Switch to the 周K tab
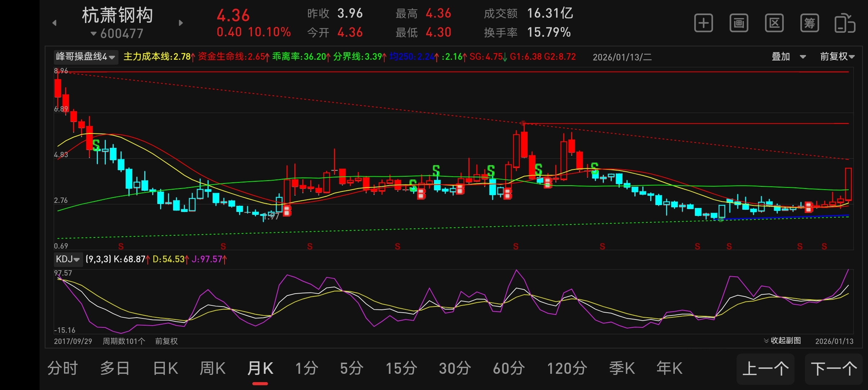Image resolution: width=868 pixels, height=390 pixels. coord(212,368)
